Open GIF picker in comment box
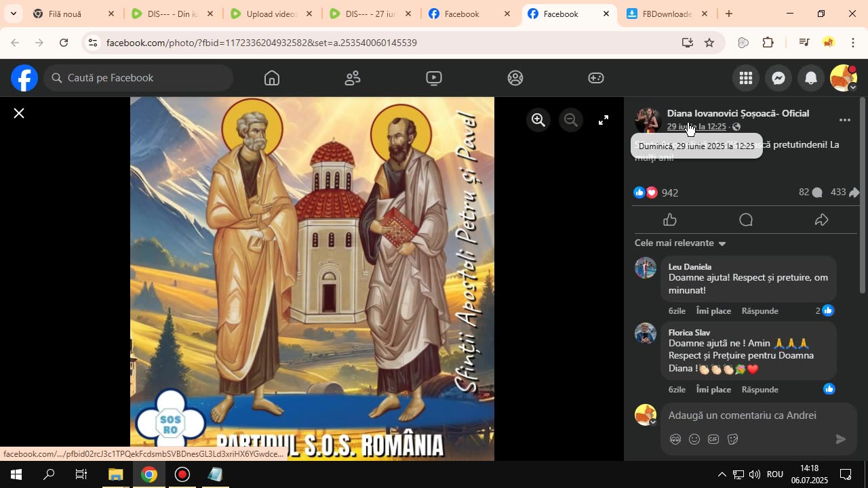 [713, 439]
